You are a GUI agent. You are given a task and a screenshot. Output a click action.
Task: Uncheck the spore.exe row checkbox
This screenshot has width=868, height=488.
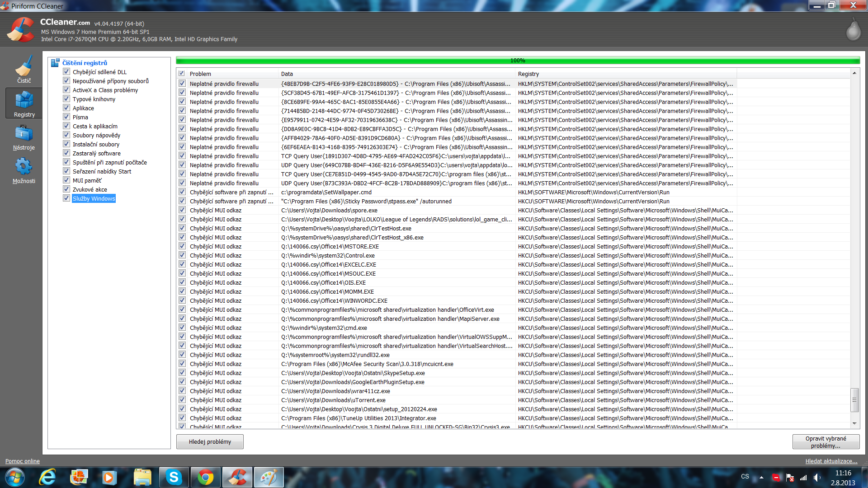[182, 210]
